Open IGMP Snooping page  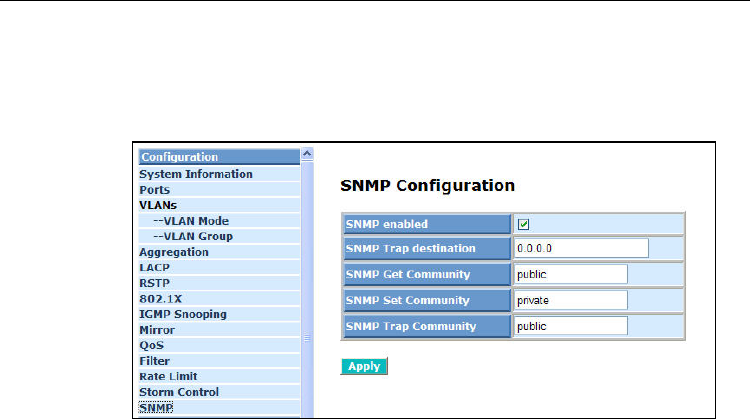pyautogui.click(x=183, y=314)
